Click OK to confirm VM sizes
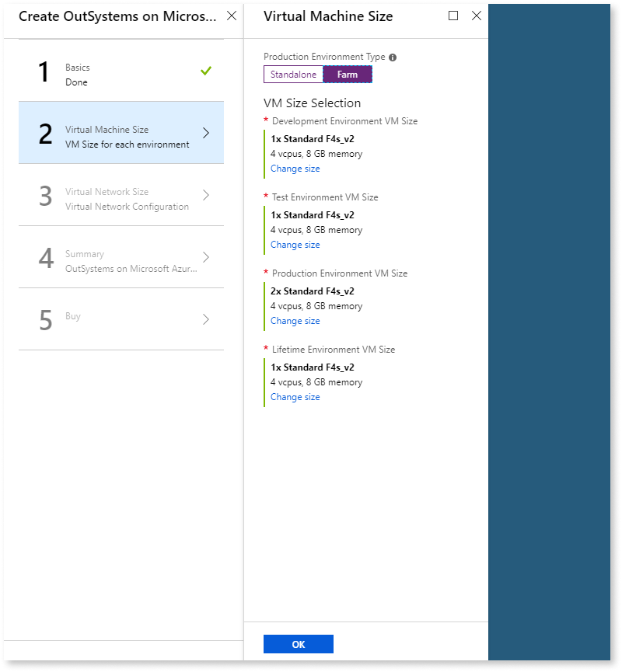 (x=298, y=643)
